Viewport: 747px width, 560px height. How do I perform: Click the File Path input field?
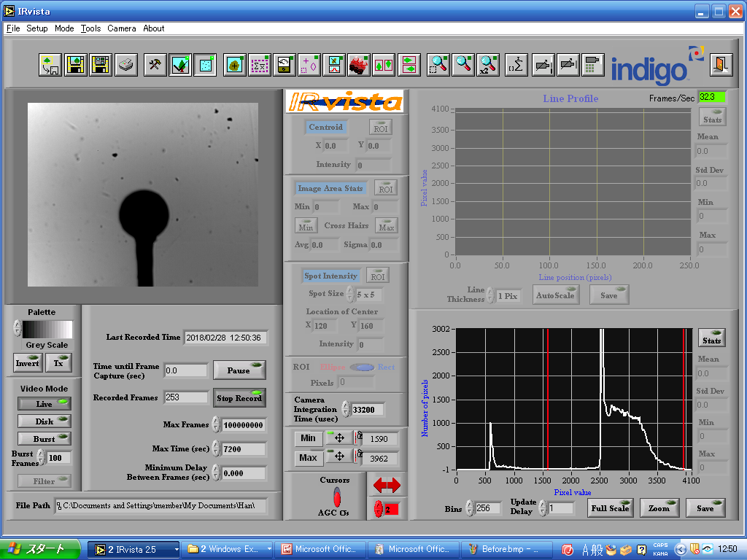pos(160,505)
